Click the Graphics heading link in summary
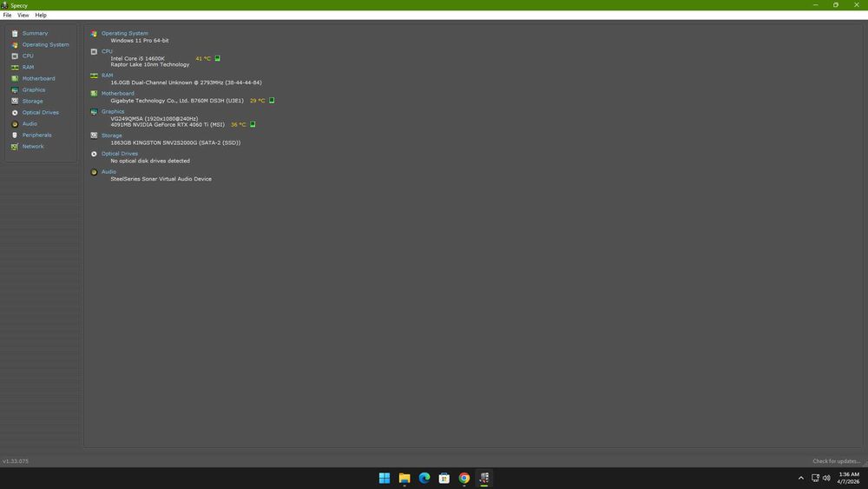This screenshot has width=868, height=489. (113, 111)
